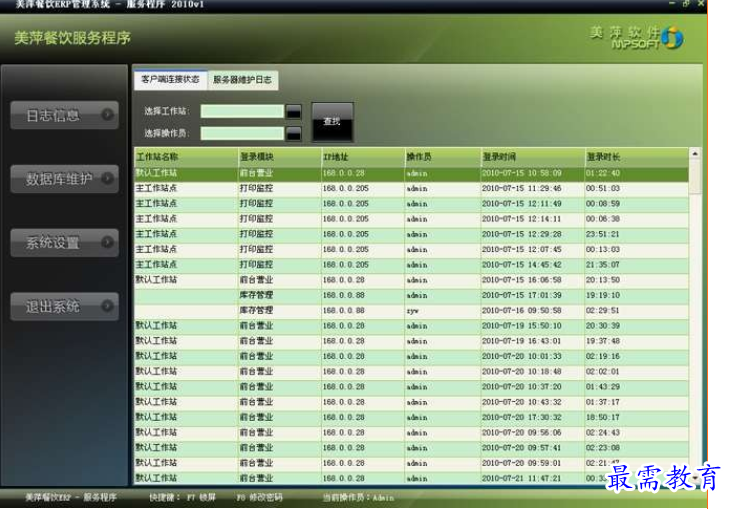Click the 登录时间 column header
Screen dimensions: 729x509
[x=533, y=157]
